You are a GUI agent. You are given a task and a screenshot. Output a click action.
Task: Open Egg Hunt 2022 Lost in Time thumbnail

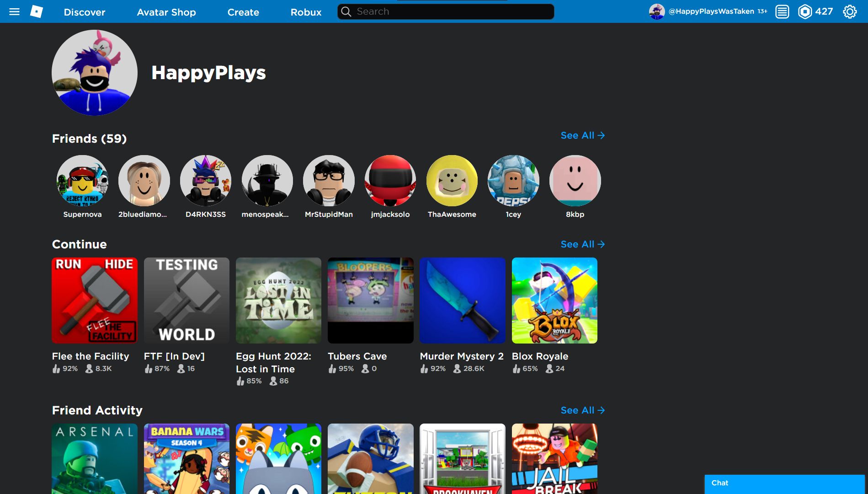278,301
